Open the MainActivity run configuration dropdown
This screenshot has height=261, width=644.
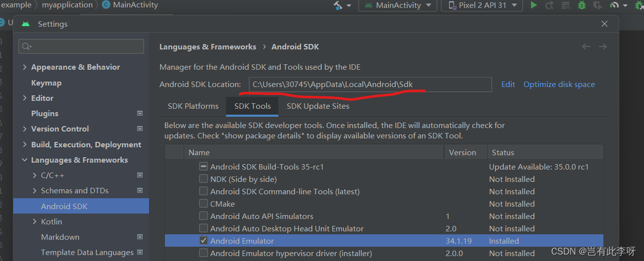[x=397, y=5]
